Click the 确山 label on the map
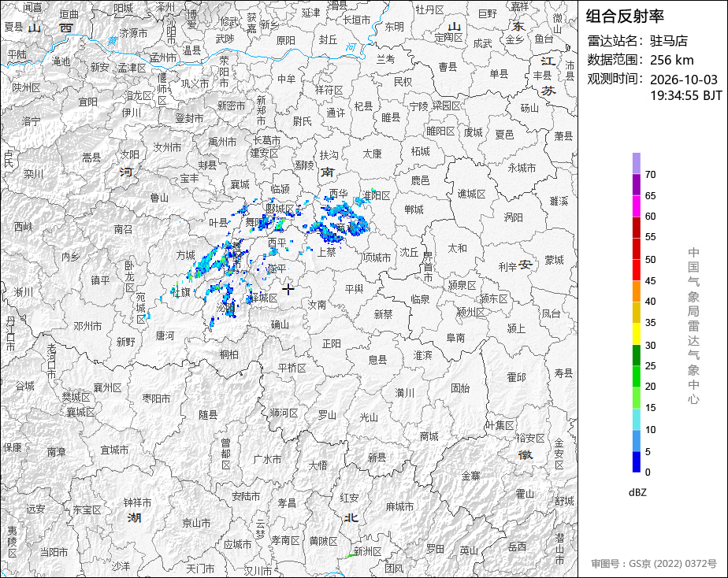Screen dimensions: 728x578 click(280, 324)
